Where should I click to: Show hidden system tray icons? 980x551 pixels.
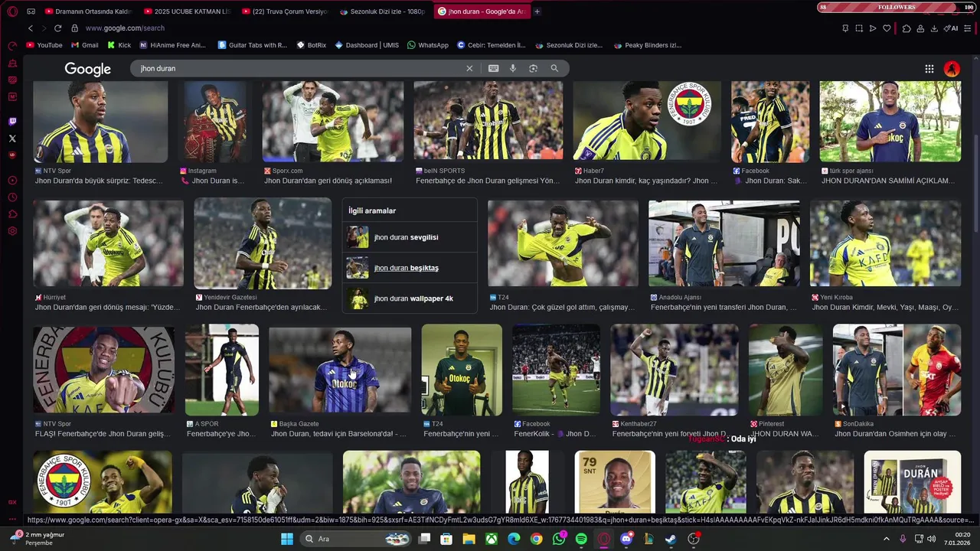(887, 539)
